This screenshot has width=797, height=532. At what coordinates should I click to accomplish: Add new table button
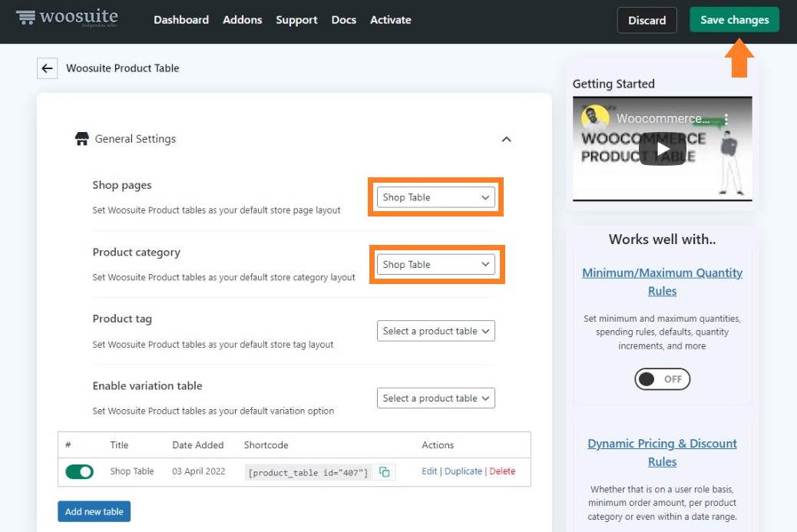94,512
